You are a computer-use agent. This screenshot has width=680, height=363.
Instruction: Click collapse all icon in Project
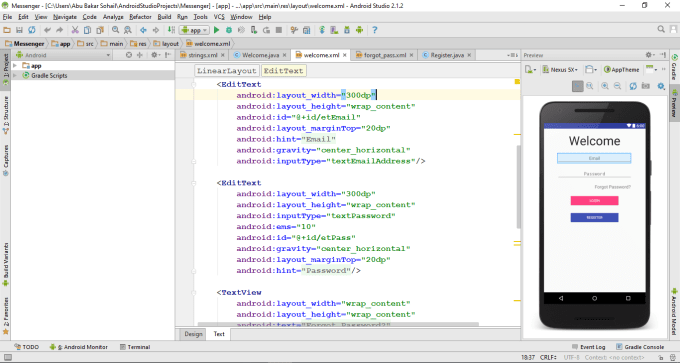coord(140,55)
